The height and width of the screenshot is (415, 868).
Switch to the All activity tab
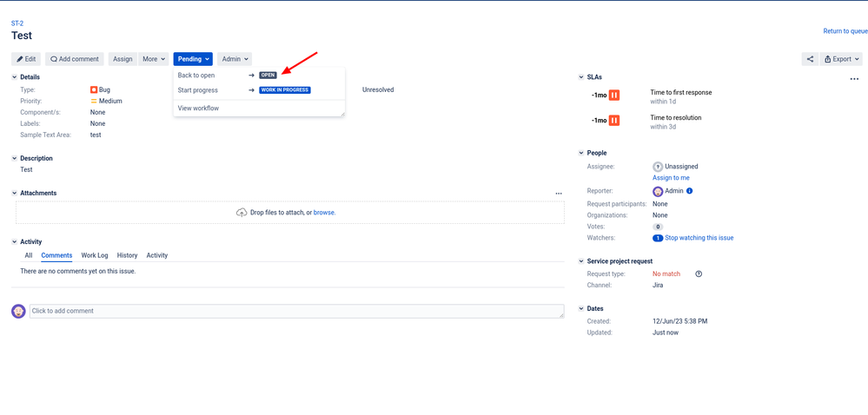click(x=28, y=255)
